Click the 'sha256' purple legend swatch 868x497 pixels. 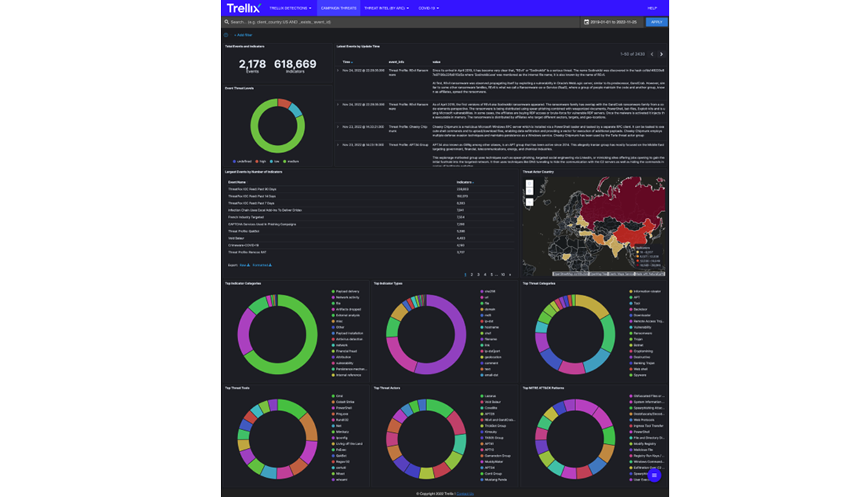click(482, 291)
